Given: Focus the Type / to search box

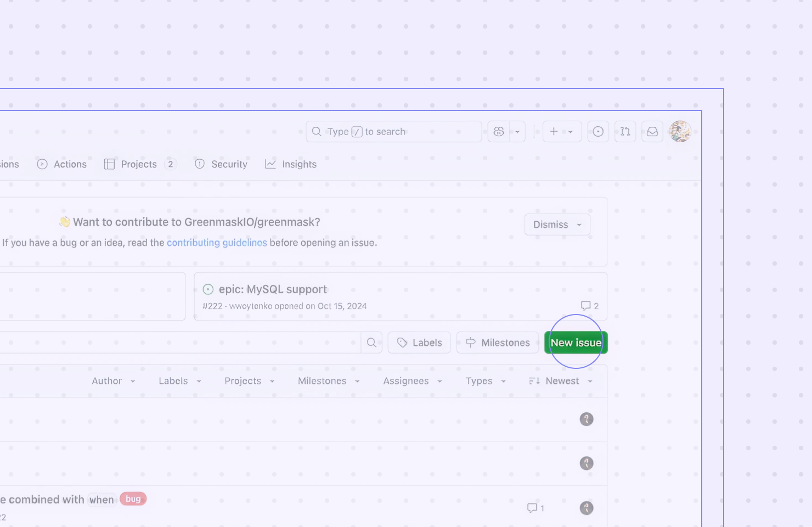Looking at the screenshot, I should point(393,132).
